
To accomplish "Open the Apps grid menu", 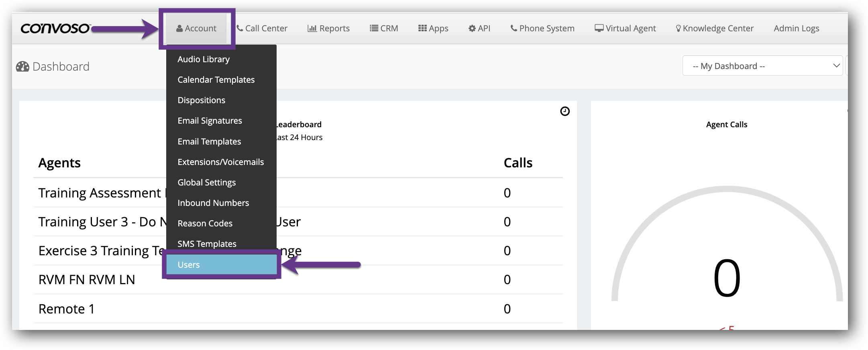I will coord(433,28).
